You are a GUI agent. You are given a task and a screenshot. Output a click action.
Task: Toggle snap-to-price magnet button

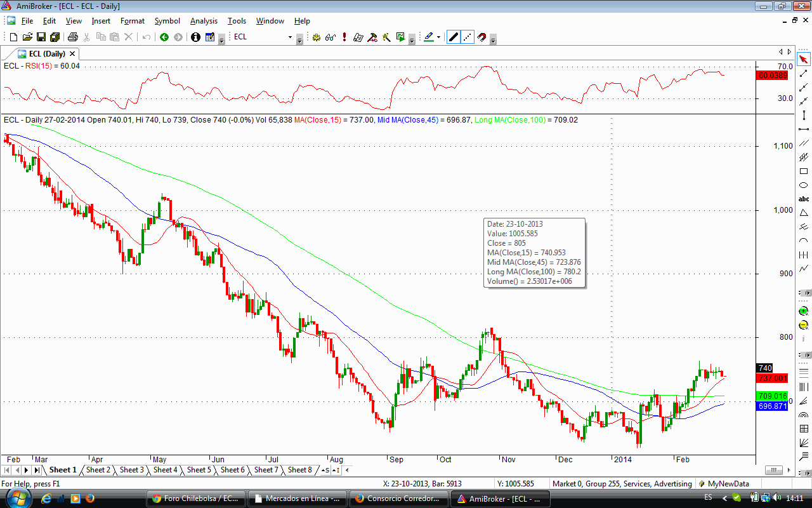point(481,37)
